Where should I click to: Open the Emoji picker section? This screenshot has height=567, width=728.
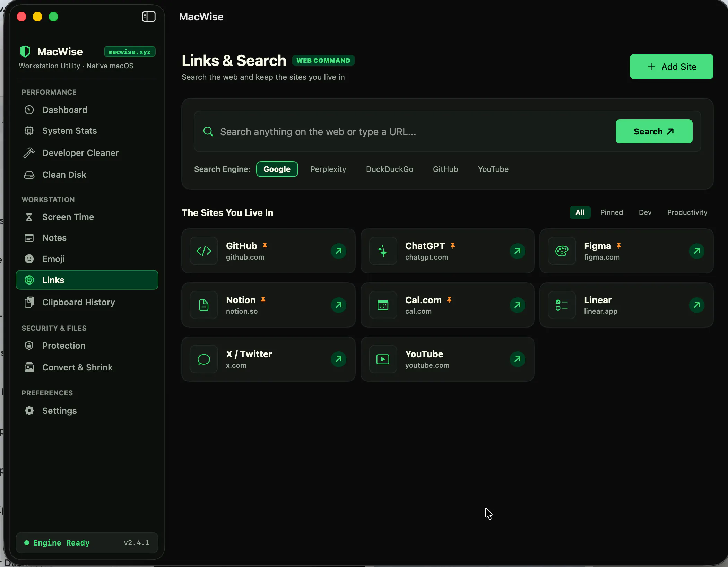coord(87,259)
